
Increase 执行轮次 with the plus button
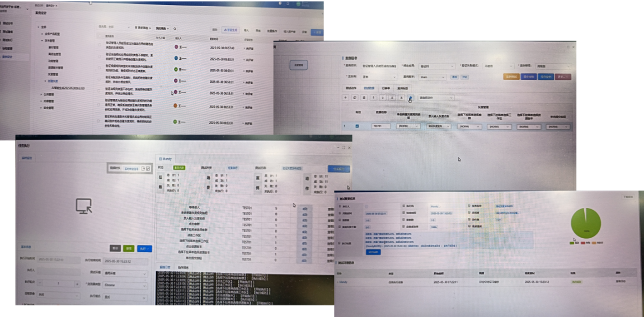click(77, 284)
